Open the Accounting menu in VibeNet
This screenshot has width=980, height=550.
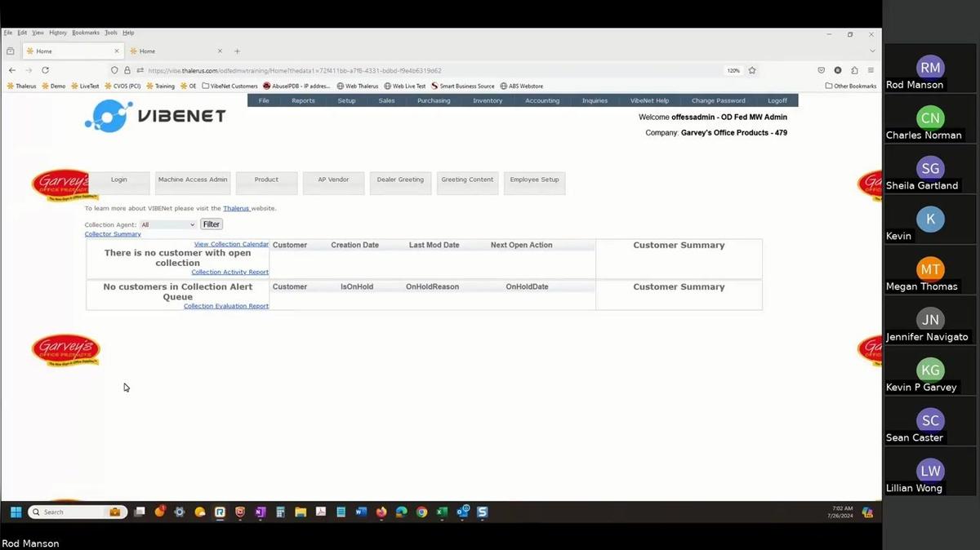click(542, 100)
